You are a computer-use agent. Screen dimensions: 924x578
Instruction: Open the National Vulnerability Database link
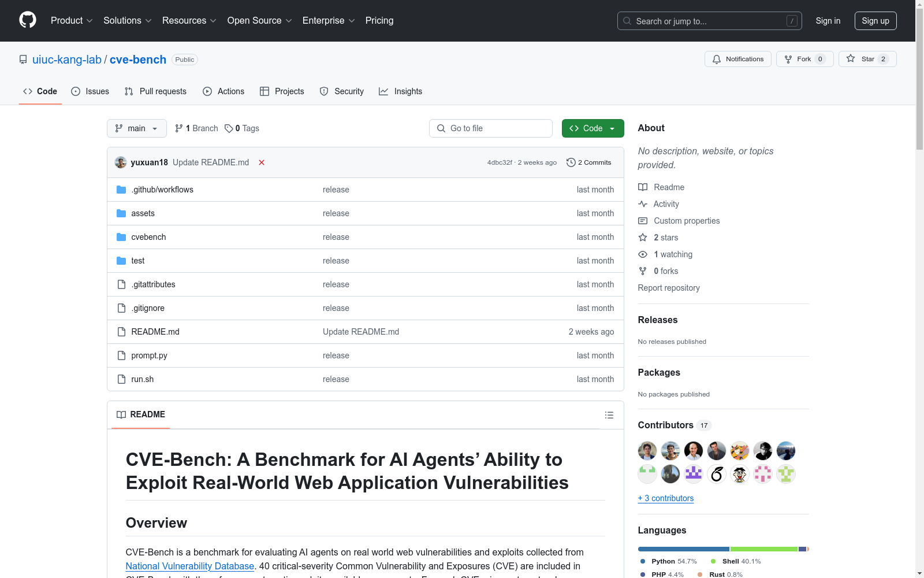tap(190, 566)
